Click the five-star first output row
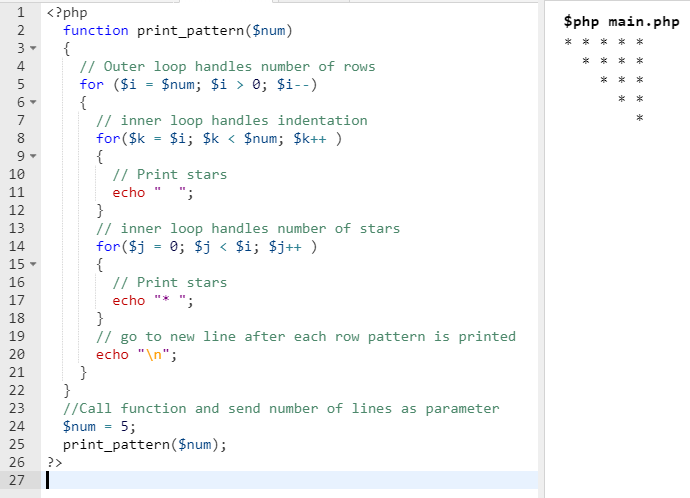 (x=604, y=42)
